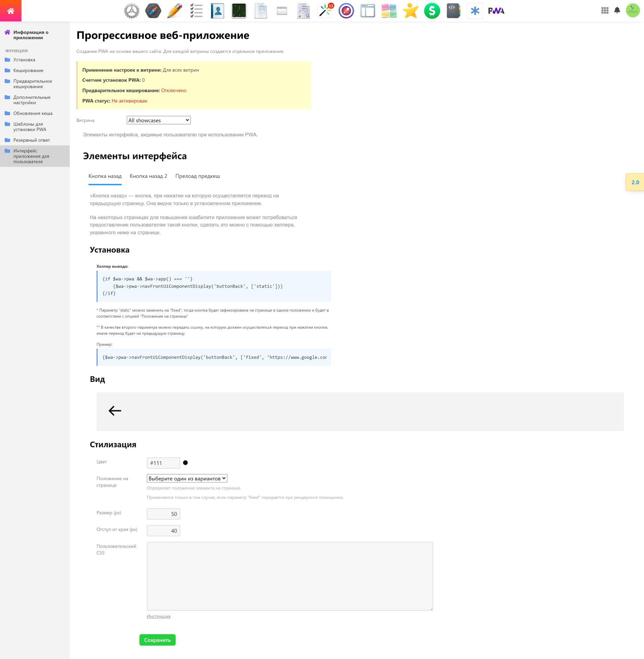Open the user avatar in the top right

(x=632, y=11)
